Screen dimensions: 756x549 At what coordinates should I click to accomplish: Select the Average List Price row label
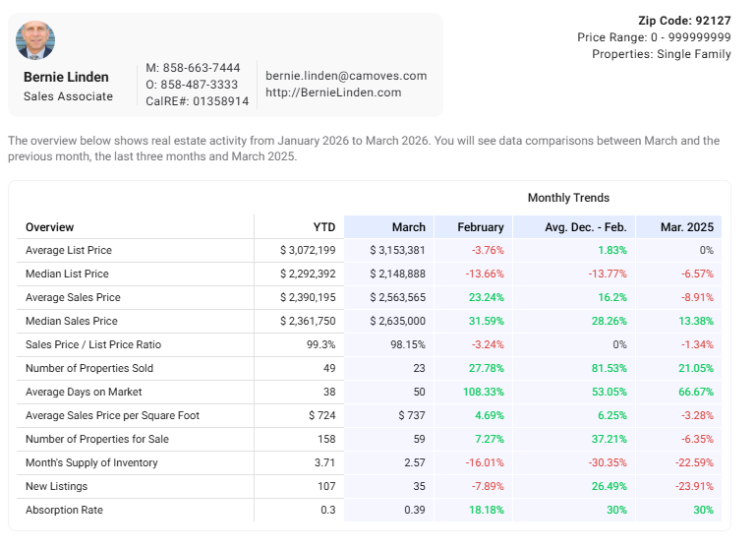68,250
